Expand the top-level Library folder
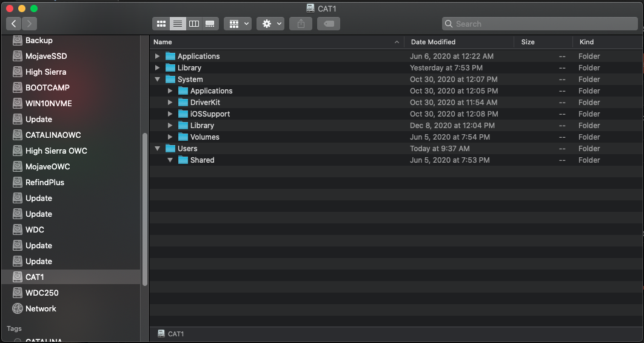The height and width of the screenshot is (343, 644). coord(157,67)
